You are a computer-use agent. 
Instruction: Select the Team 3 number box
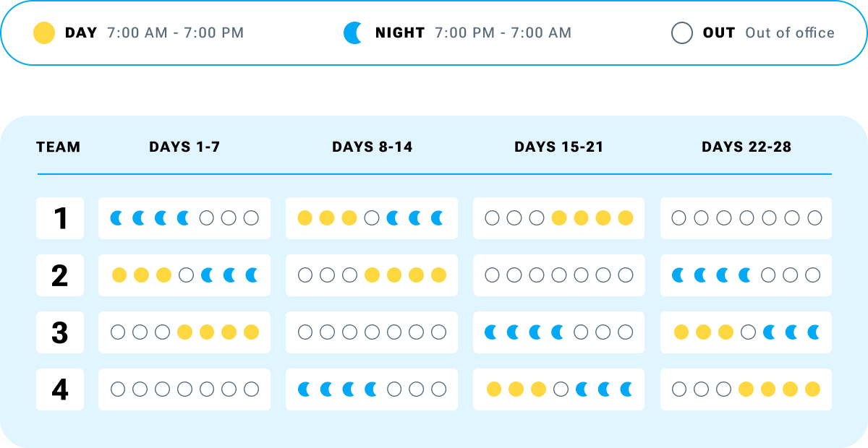(59, 332)
